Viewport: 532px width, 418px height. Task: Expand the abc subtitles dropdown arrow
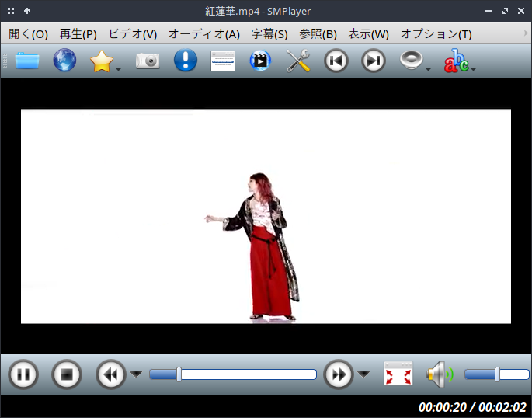click(x=474, y=69)
